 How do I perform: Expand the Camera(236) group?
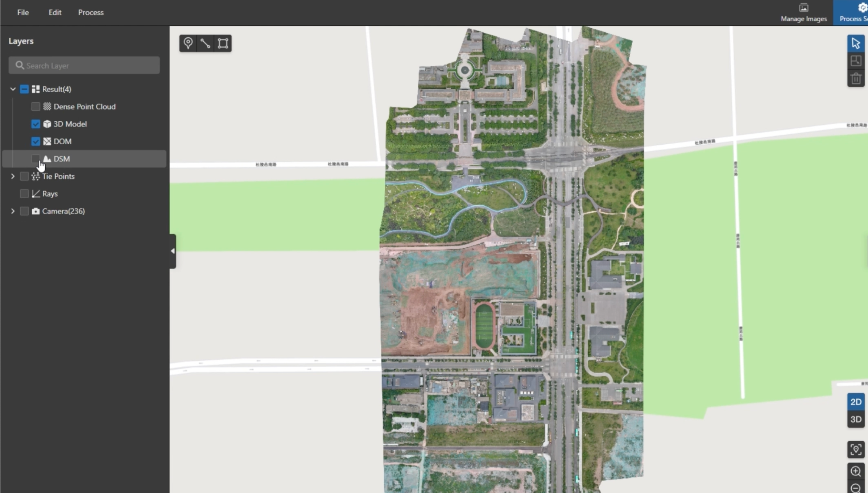[x=13, y=211]
